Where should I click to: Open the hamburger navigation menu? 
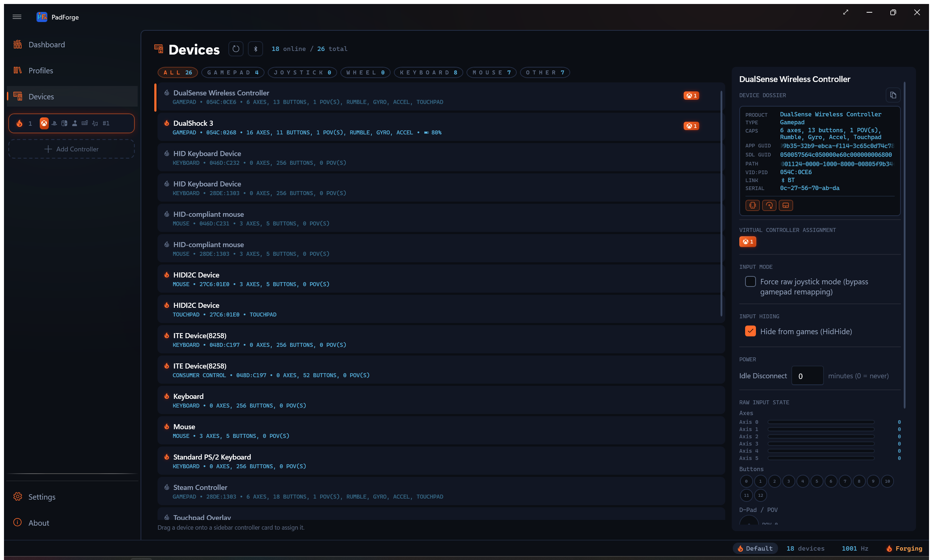pyautogui.click(x=17, y=17)
